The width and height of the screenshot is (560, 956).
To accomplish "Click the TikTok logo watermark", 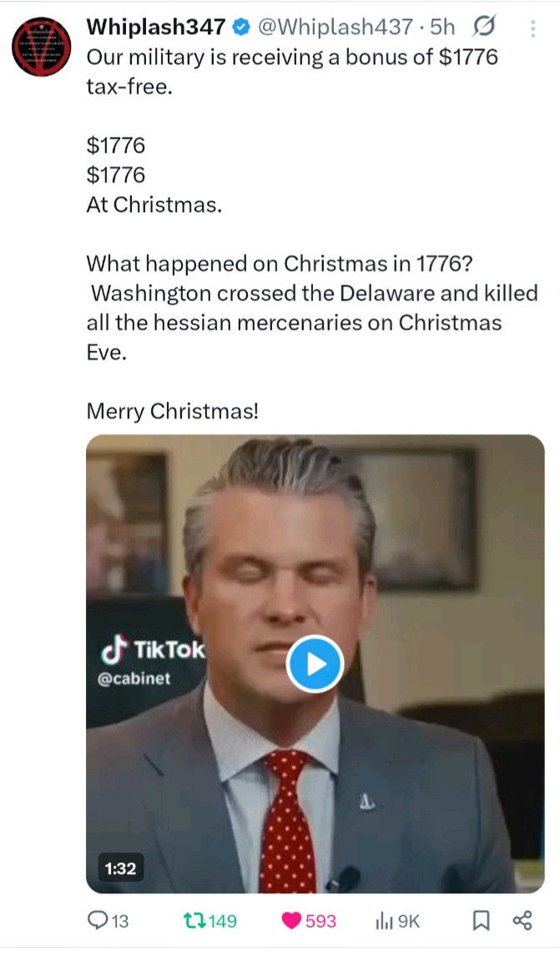I will 153,650.
